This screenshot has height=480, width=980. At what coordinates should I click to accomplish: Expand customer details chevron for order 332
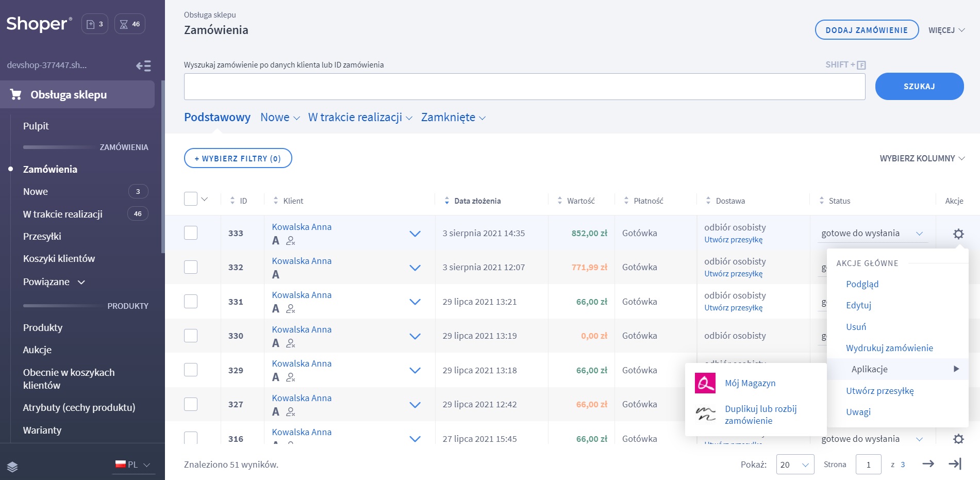415,268
